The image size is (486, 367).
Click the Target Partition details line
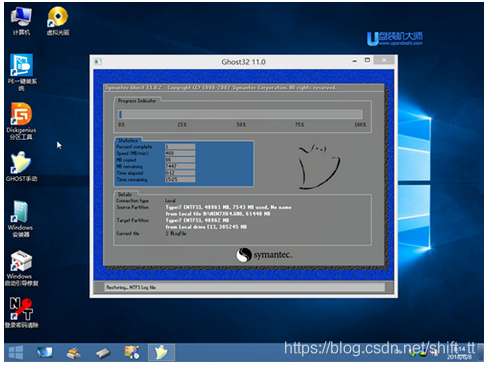pos(197,220)
